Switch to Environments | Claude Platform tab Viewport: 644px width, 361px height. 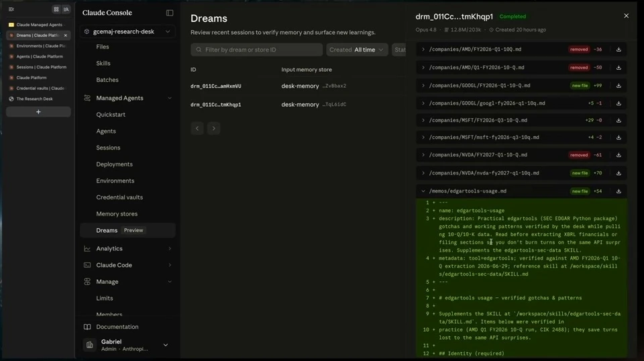[38, 46]
